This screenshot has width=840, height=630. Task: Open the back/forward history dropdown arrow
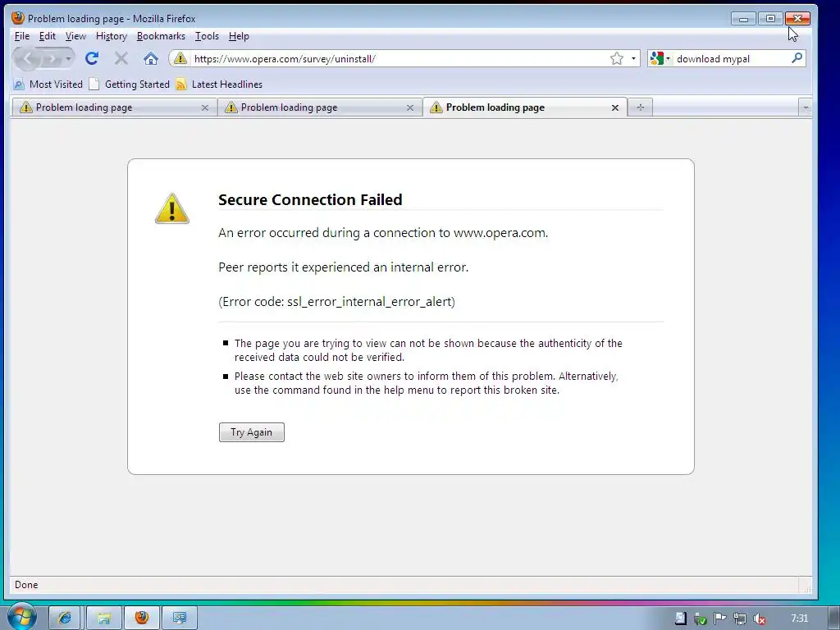tap(68, 58)
